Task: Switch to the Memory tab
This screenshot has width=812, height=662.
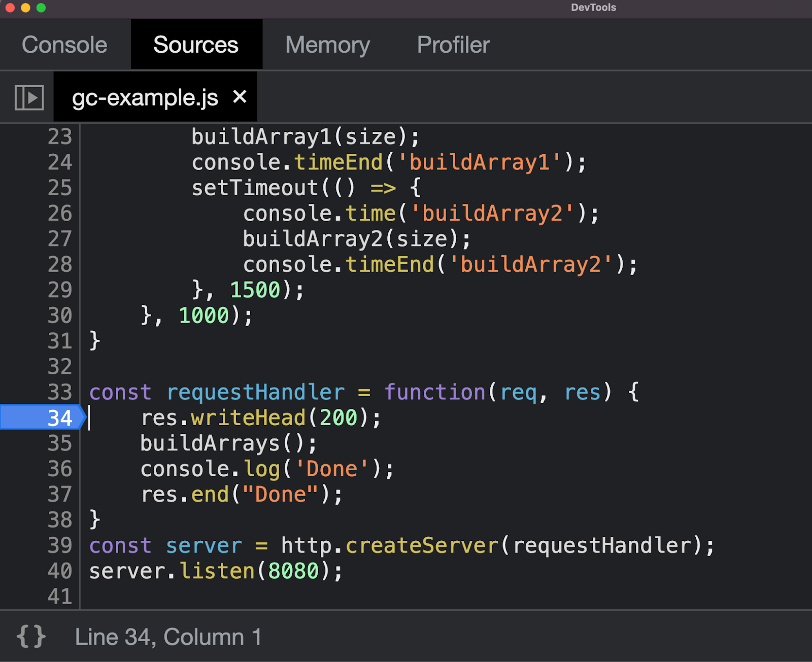Action: (327, 45)
